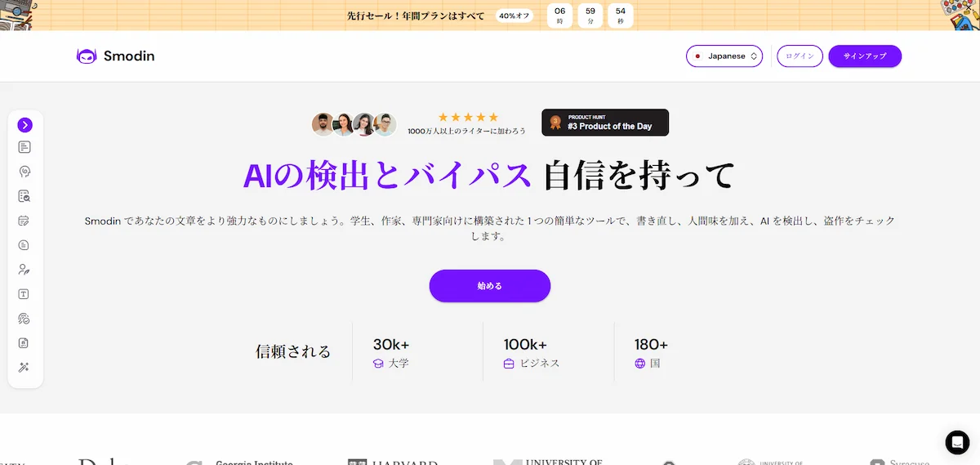Click the 100k+ statistic
Image resolution: width=980 pixels, height=465 pixels.
click(525, 344)
